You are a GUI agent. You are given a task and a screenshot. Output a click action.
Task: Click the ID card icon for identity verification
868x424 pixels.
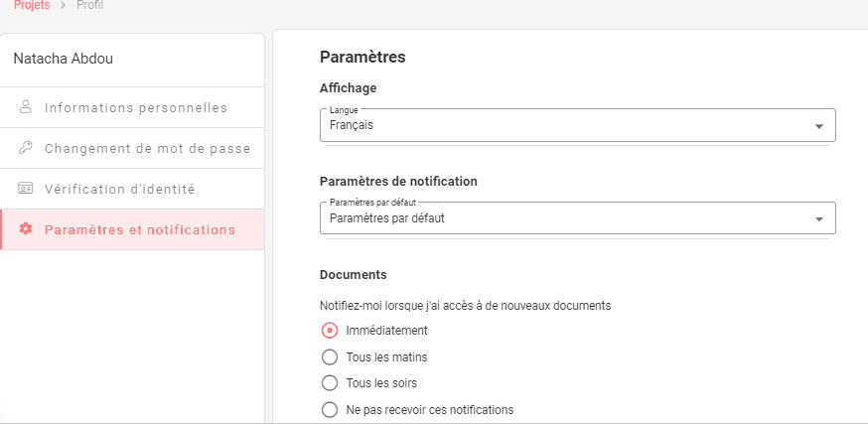pos(26,189)
